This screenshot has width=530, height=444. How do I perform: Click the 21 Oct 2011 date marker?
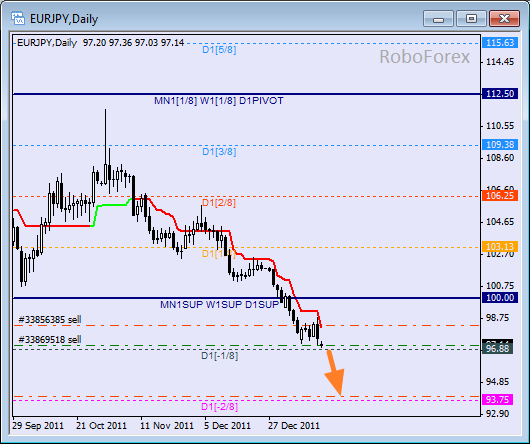click(101, 425)
